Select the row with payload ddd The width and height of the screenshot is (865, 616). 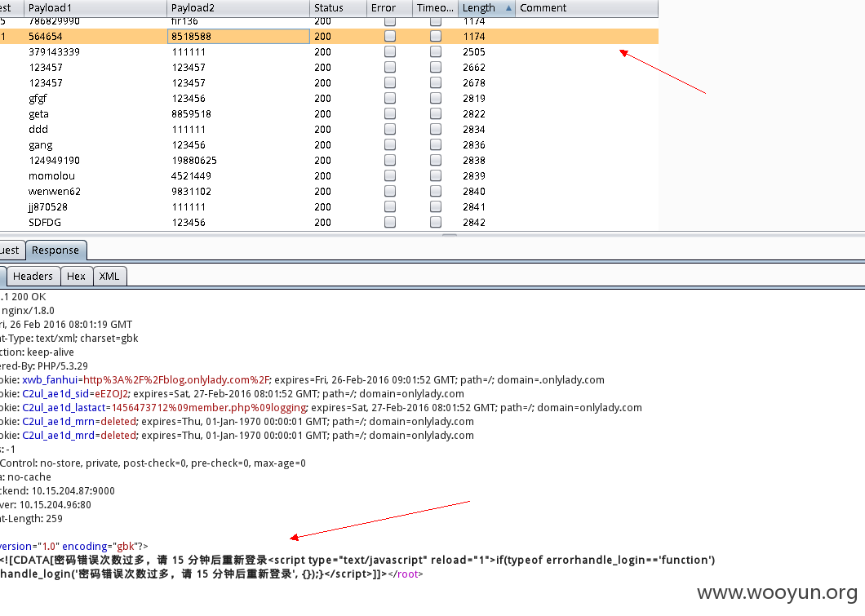329,129
